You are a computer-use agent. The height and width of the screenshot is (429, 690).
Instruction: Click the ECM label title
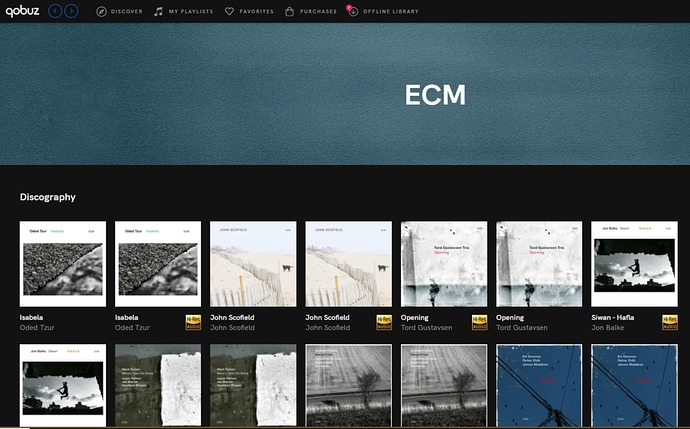(x=435, y=95)
